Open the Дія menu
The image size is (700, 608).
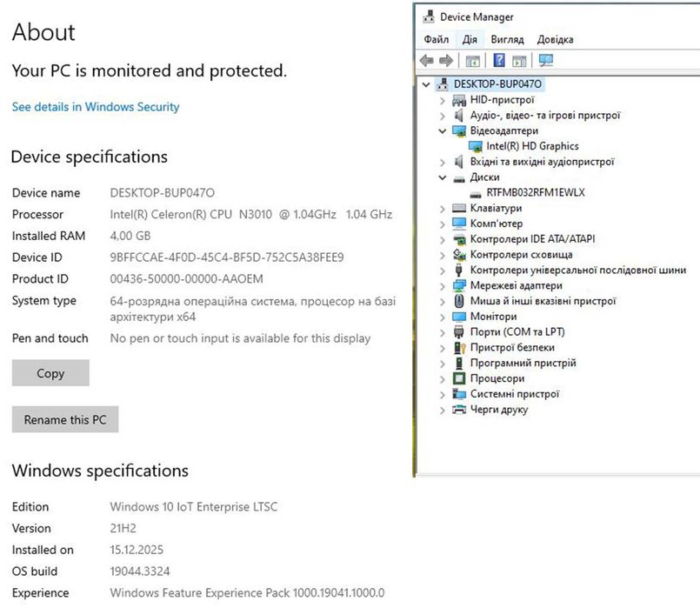coord(470,39)
